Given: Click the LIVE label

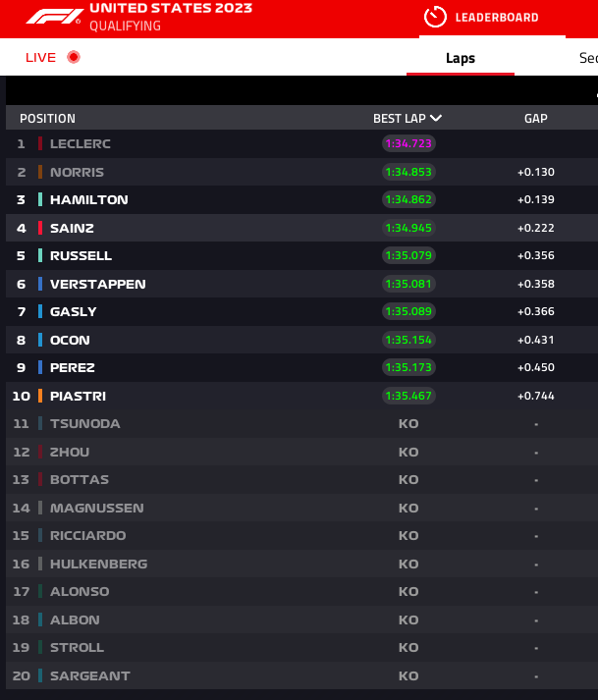Looking at the screenshot, I should click(41, 57).
